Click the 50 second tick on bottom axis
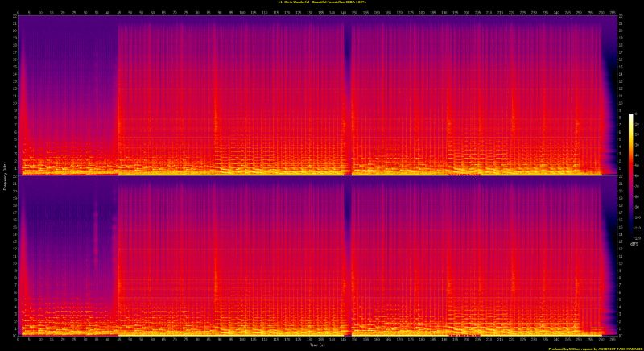Image resolution: width=644 pixels, height=351 pixels. (129, 340)
